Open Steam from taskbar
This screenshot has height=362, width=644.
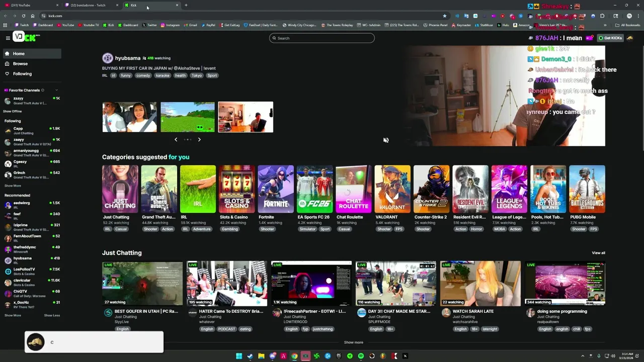pyautogui.click(x=250, y=356)
